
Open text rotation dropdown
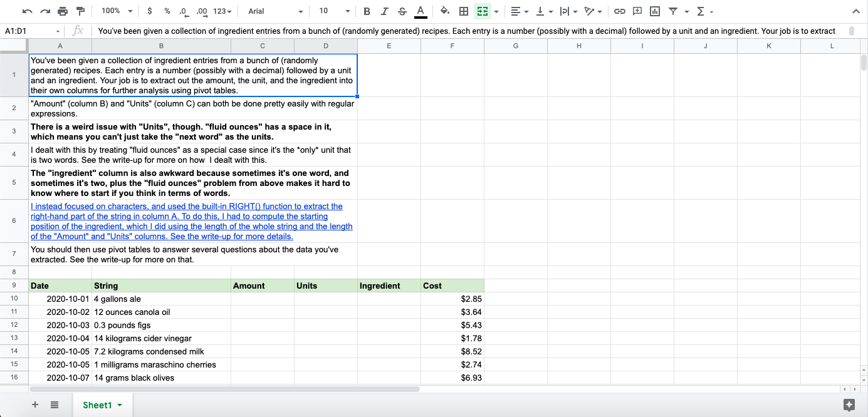coord(593,11)
